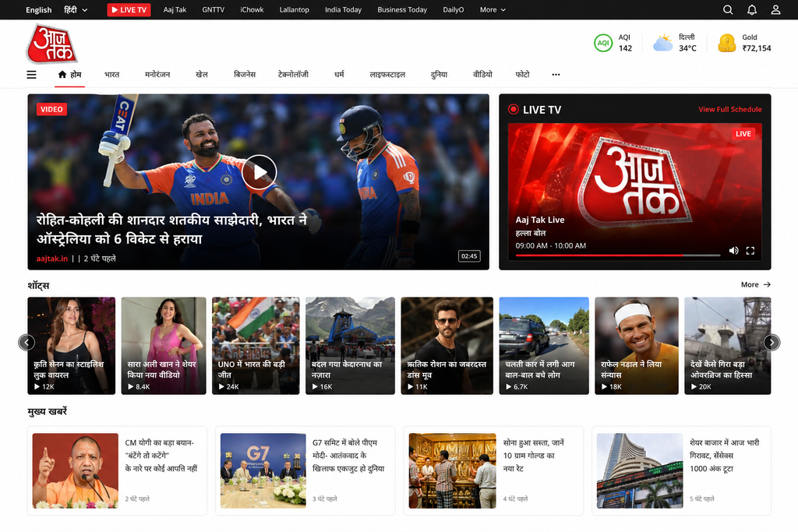Click the 02:45 video duration badge
Viewport: 798px width, 532px height.
469,256
